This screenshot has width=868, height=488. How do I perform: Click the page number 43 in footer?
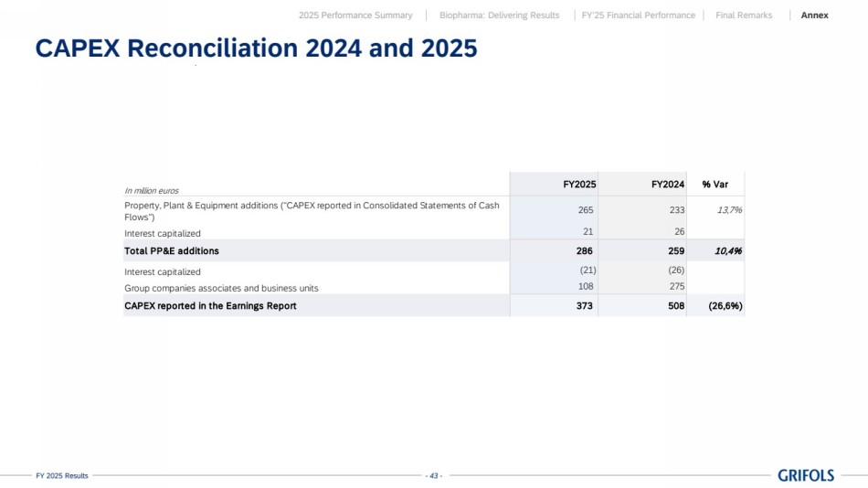434,475
